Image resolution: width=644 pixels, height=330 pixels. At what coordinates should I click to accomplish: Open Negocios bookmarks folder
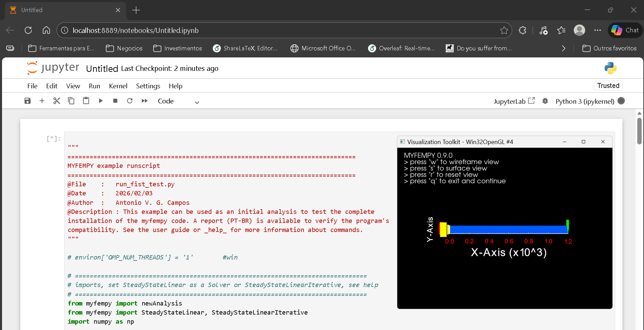pos(124,48)
